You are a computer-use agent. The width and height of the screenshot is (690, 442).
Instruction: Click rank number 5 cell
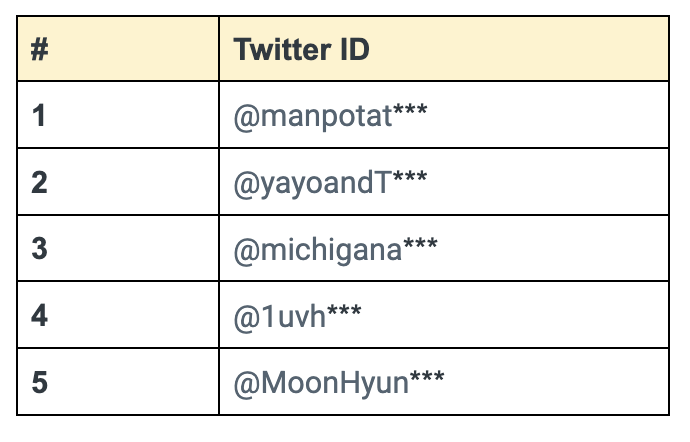(x=118, y=381)
